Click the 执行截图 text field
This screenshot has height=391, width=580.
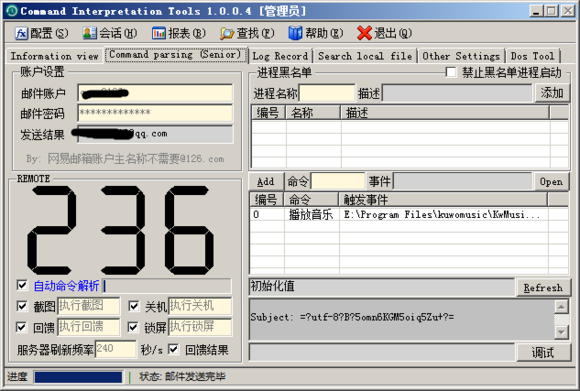pyautogui.click(x=88, y=306)
